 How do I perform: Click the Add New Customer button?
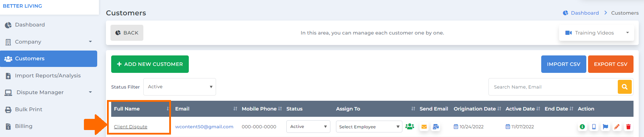pyautogui.click(x=150, y=64)
